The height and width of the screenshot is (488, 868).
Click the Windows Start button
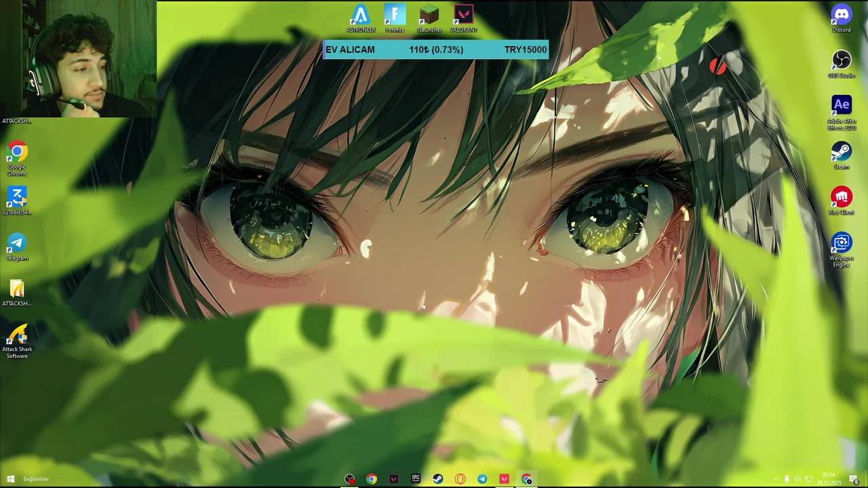point(10,479)
